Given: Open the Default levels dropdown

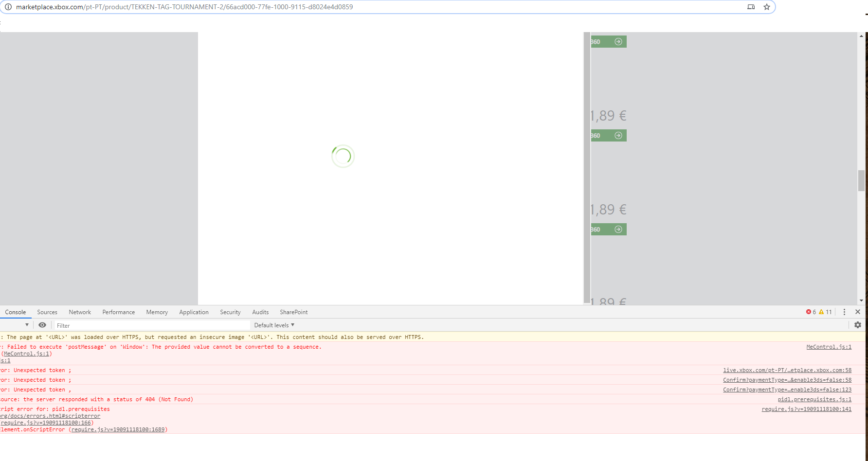Looking at the screenshot, I should tap(274, 325).
